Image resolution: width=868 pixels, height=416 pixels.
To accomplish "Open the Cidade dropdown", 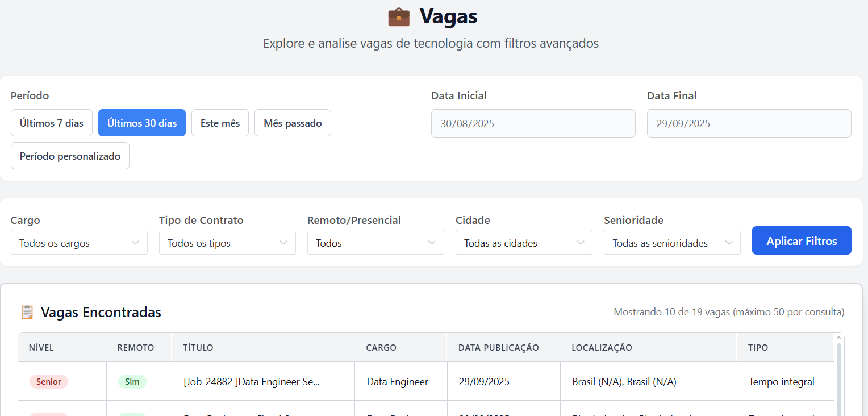I will 524,243.
